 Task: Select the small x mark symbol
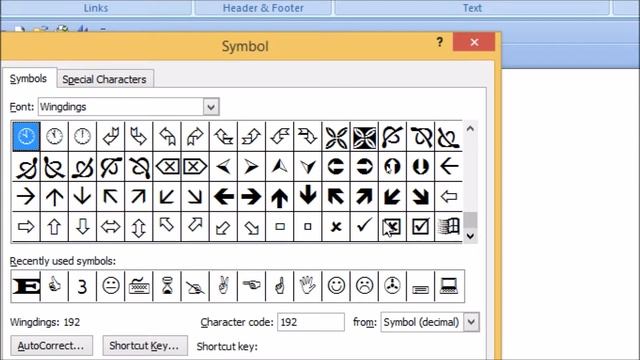coord(336,227)
